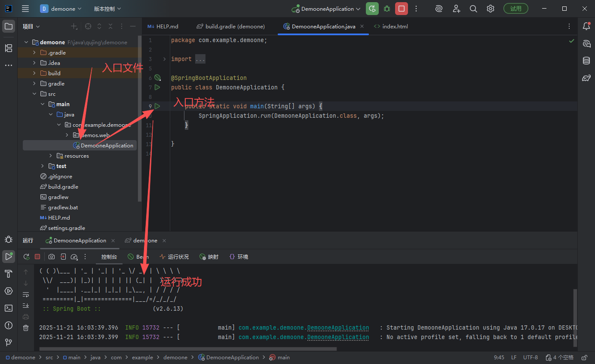The width and height of the screenshot is (595, 364).
Task: Open the 控制台 console tab
Action: pyautogui.click(x=109, y=257)
